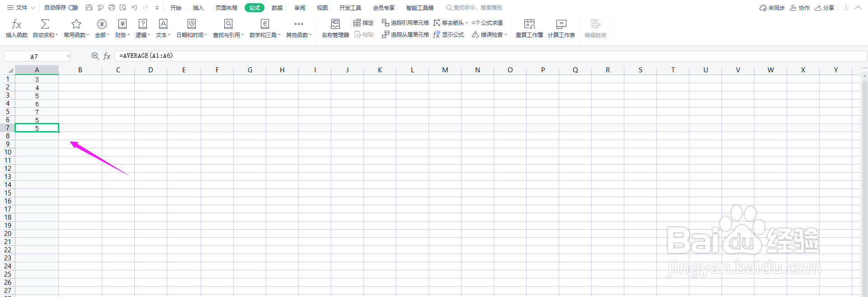Click the zoom magnifier beside formula bar
This screenshot has width=868, height=297.
tap(95, 56)
